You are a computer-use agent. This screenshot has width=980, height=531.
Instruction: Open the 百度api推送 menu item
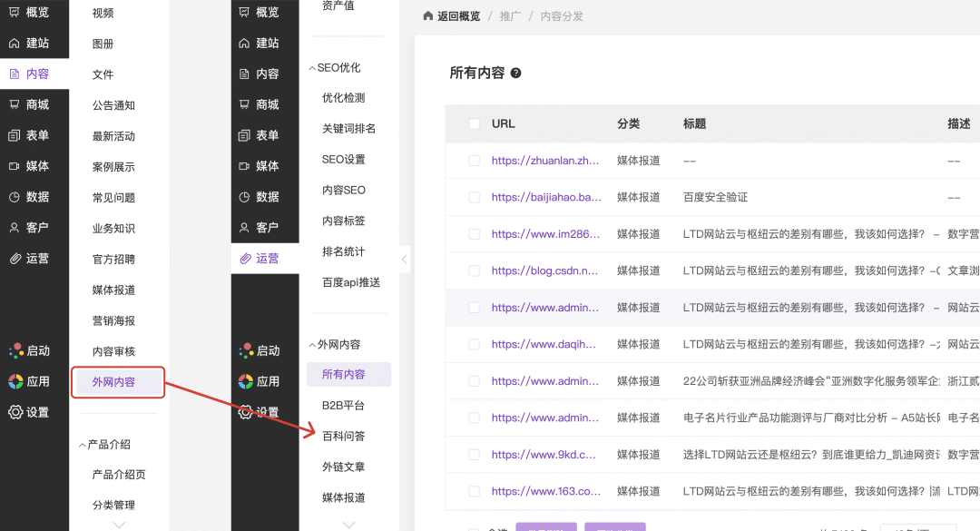pyautogui.click(x=350, y=282)
